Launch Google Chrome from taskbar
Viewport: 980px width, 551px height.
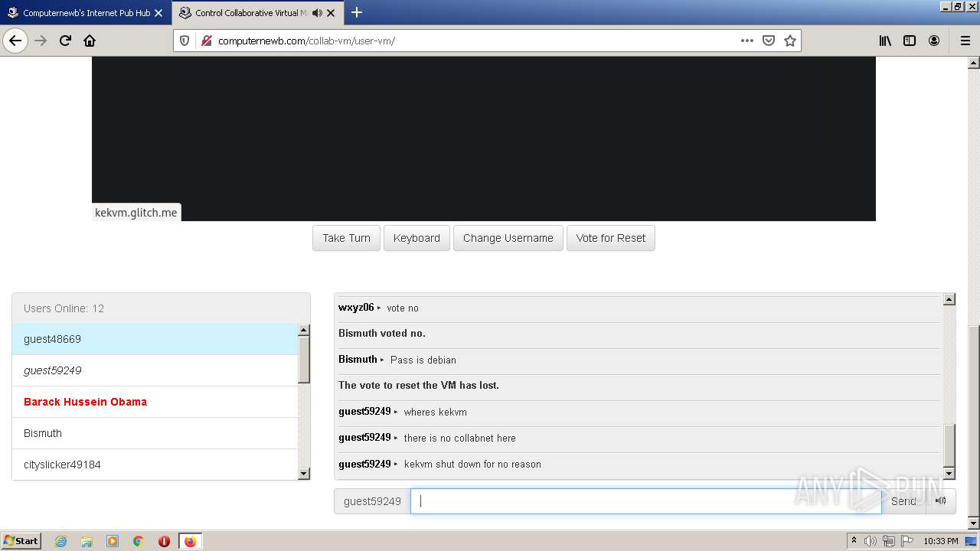point(139,541)
